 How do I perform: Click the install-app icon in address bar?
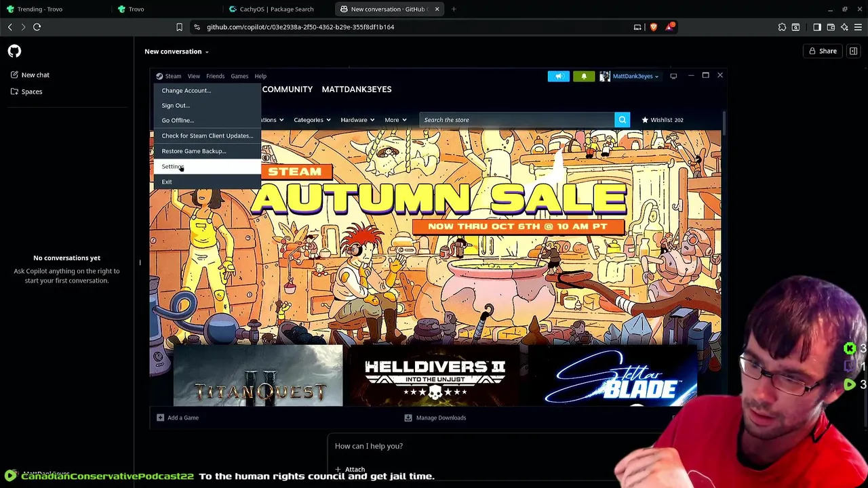[x=637, y=27]
